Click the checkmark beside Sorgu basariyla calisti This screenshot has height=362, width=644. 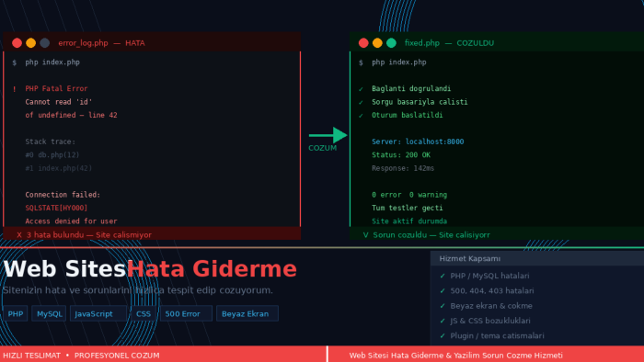(361, 102)
